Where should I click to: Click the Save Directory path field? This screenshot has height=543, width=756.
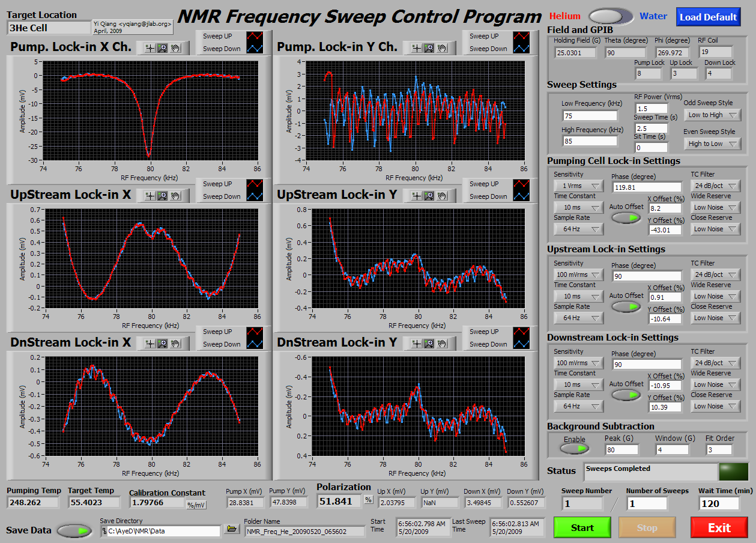[x=160, y=531]
